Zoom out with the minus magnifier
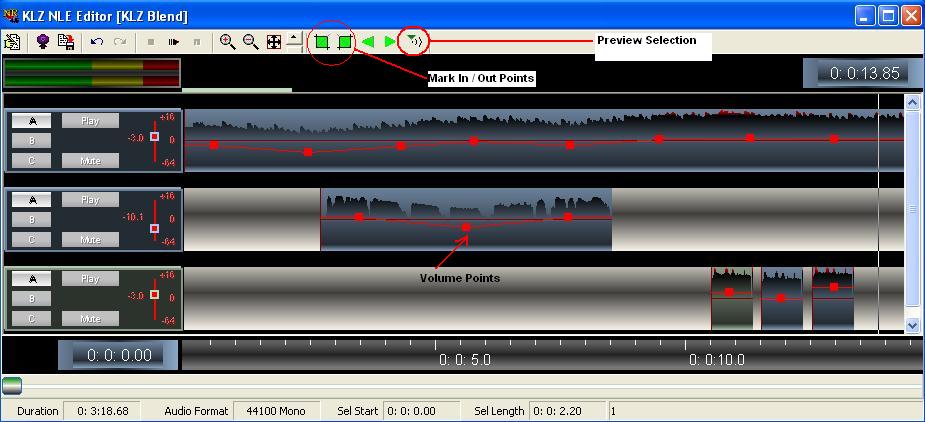This screenshot has height=422, width=925. coord(251,42)
